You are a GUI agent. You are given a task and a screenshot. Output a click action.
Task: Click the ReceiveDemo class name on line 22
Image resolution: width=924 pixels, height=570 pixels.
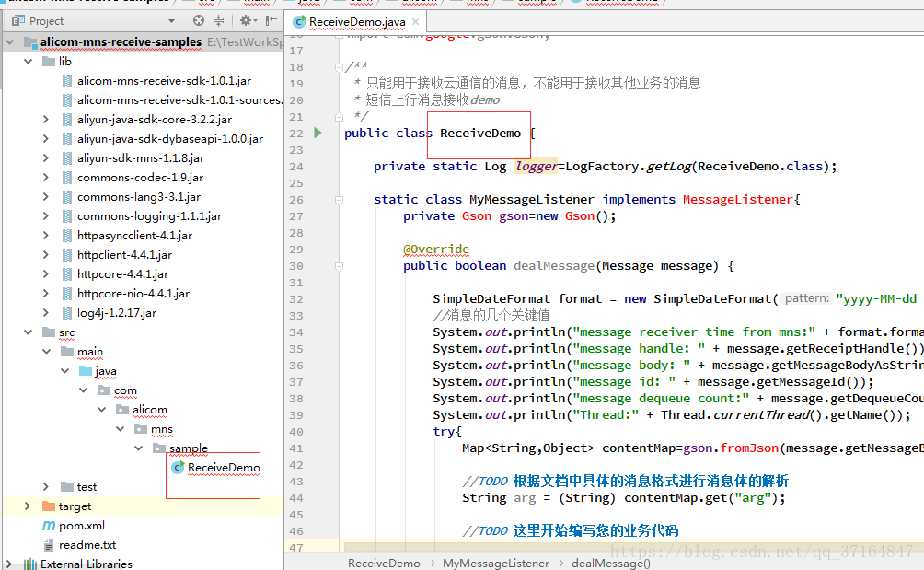click(480, 134)
